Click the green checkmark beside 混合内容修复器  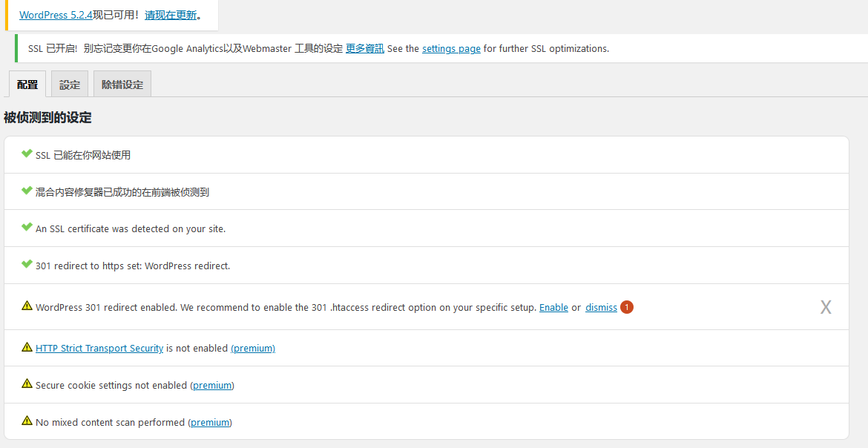(x=27, y=191)
